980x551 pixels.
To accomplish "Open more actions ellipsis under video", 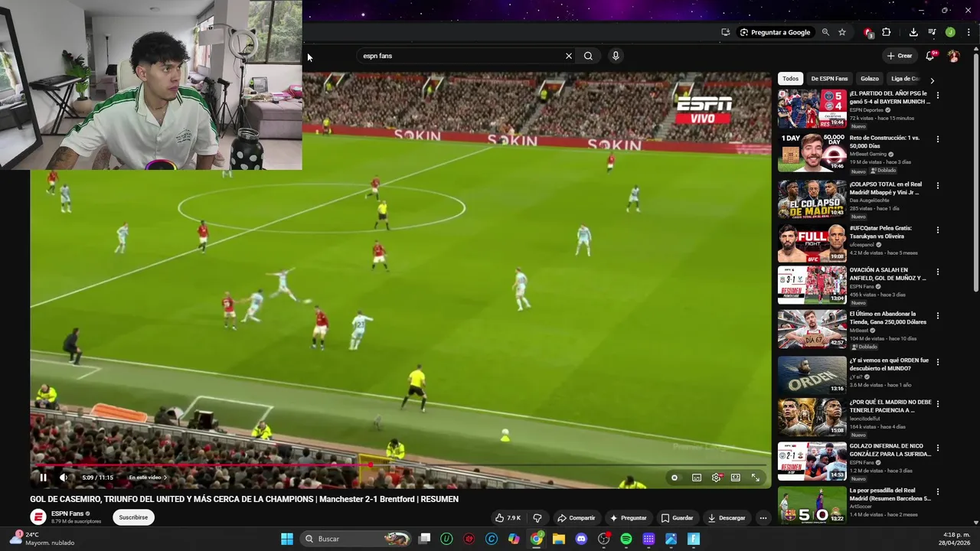I will [x=763, y=518].
